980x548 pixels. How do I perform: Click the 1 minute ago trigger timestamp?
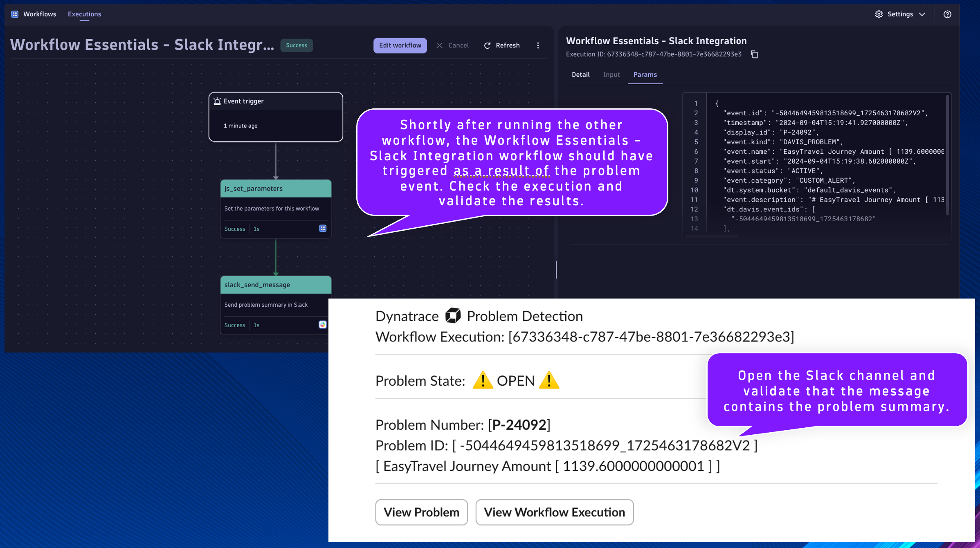[241, 126]
